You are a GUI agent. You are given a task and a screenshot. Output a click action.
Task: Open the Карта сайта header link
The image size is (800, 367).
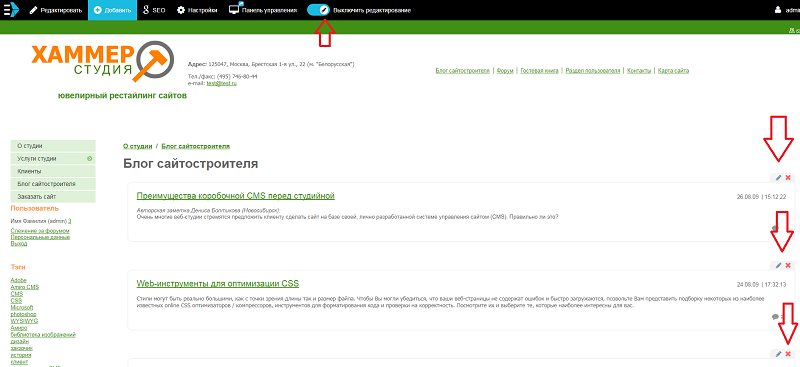[x=673, y=71]
